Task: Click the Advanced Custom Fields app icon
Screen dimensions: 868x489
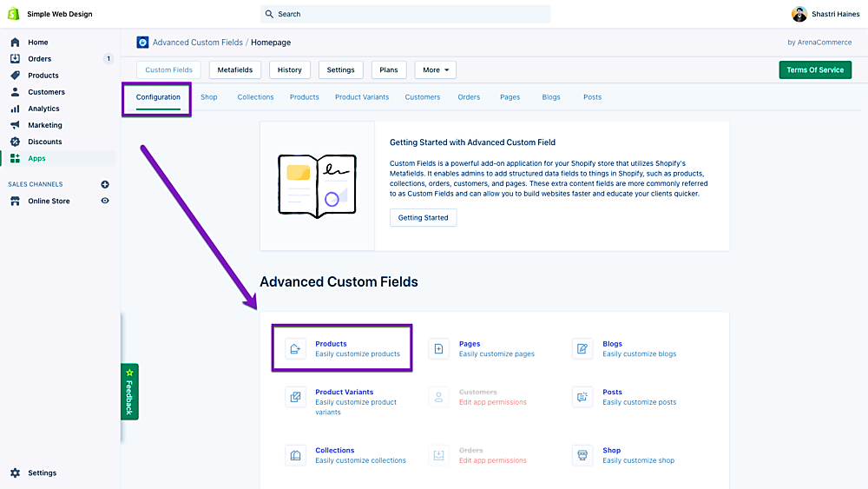Action: pos(143,42)
